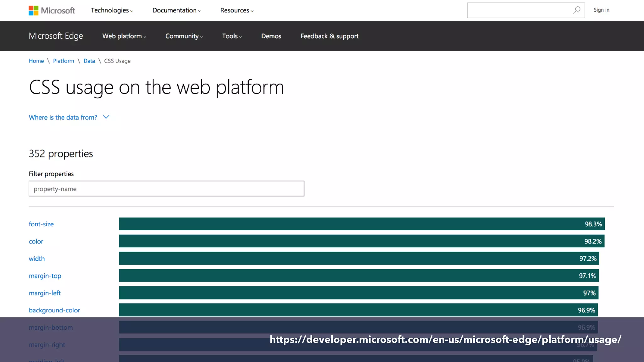Open the Resources dropdown menu
644x362 pixels.
click(x=236, y=10)
